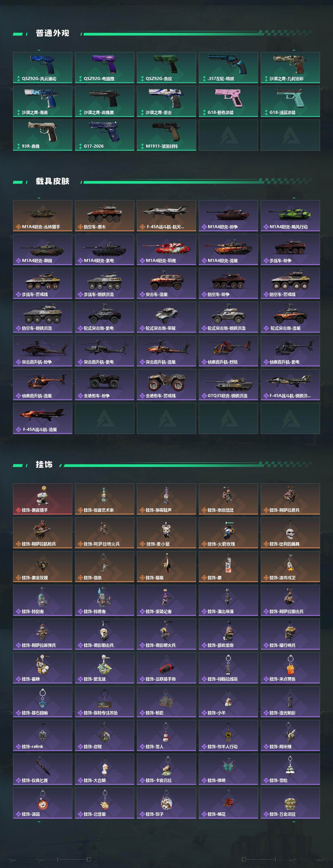Choose the 全地形车-警戒线 ATV skin
333x868 pixels.
coord(166,384)
